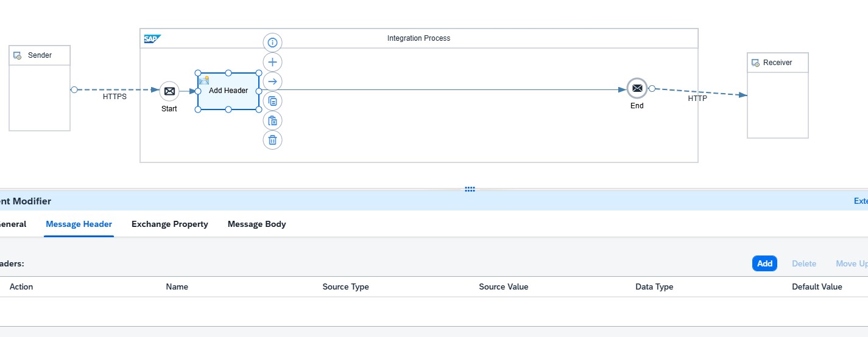The height and width of the screenshot is (337, 868).
Task: Click the SAP logo in the Integration Process
Action: click(x=152, y=39)
